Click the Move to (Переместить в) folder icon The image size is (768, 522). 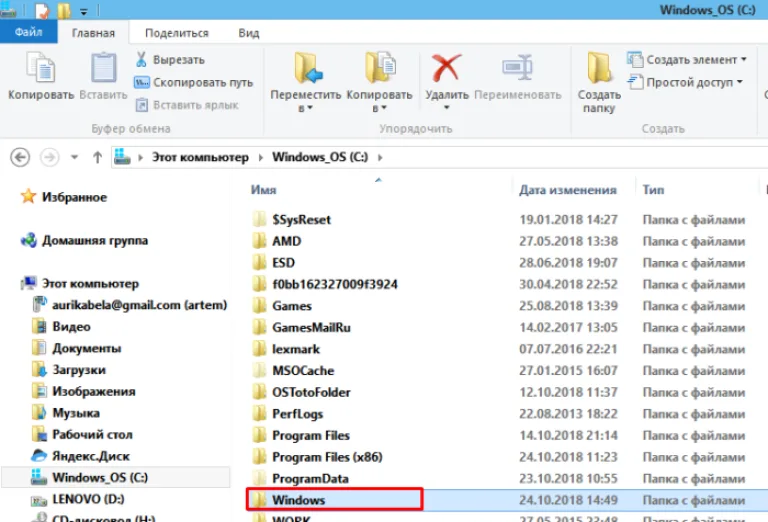[308, 68]
